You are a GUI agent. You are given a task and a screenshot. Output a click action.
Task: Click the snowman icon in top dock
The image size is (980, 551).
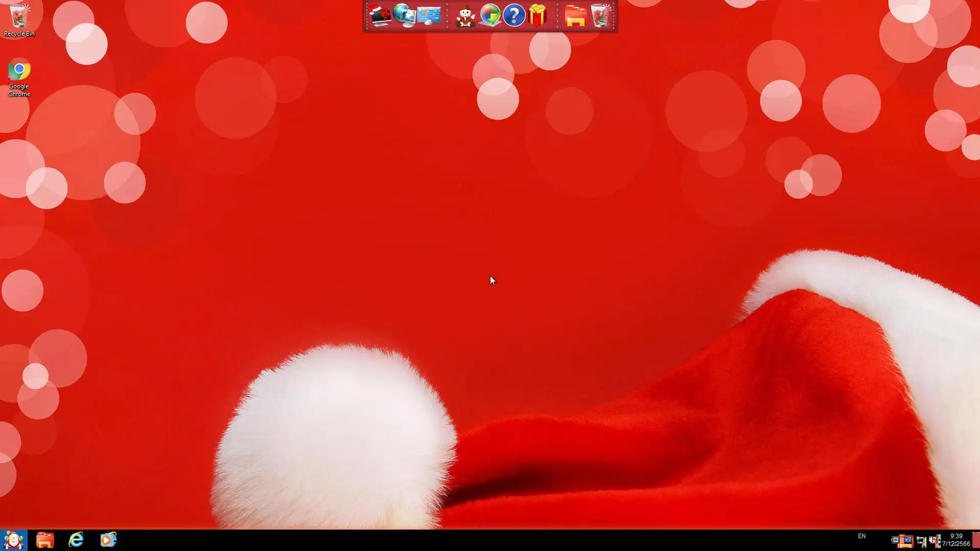pos(465,16)
